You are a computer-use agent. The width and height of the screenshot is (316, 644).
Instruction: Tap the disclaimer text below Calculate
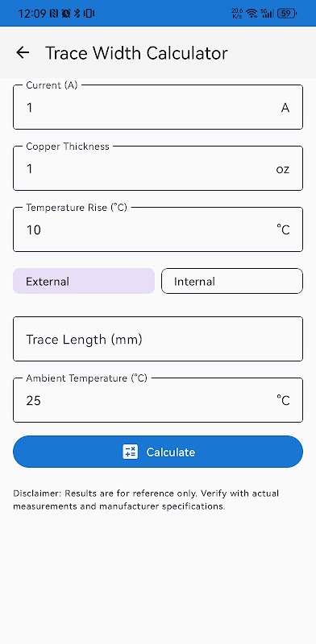146,500
